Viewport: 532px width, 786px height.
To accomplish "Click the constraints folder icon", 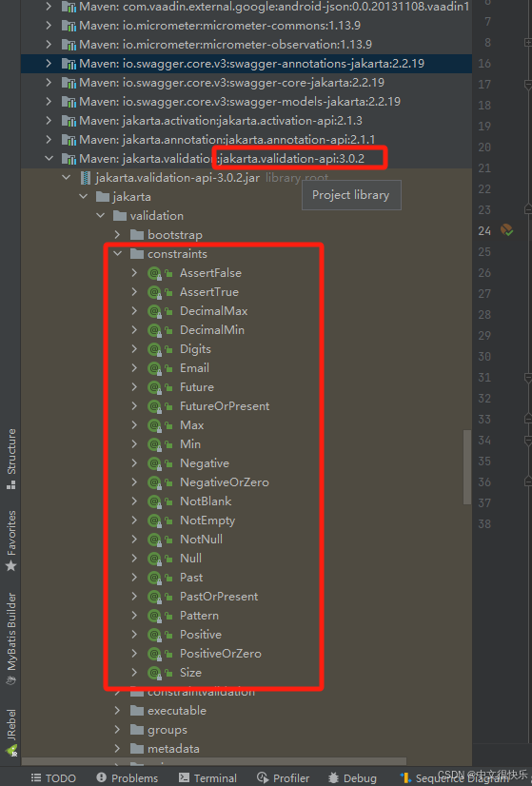I will [x=137, y=254].
